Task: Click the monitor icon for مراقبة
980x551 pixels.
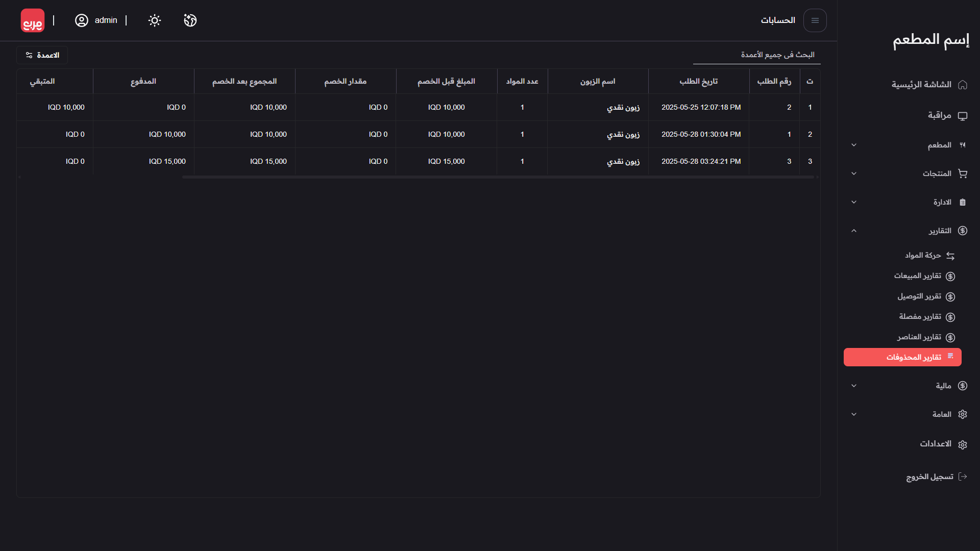Action: tap(963, 116)
